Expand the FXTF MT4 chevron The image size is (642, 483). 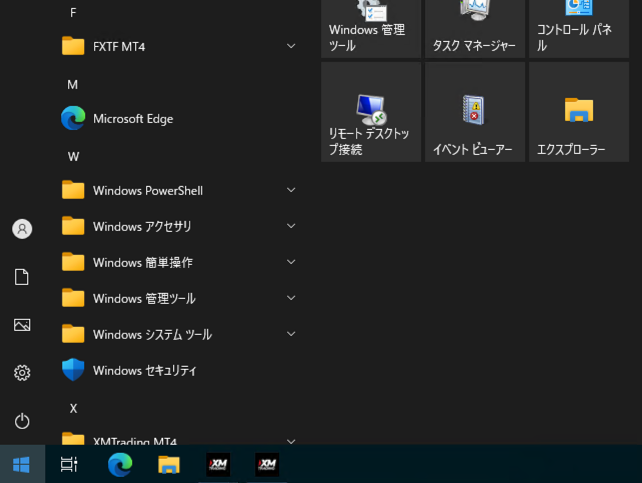pos(291,46)
